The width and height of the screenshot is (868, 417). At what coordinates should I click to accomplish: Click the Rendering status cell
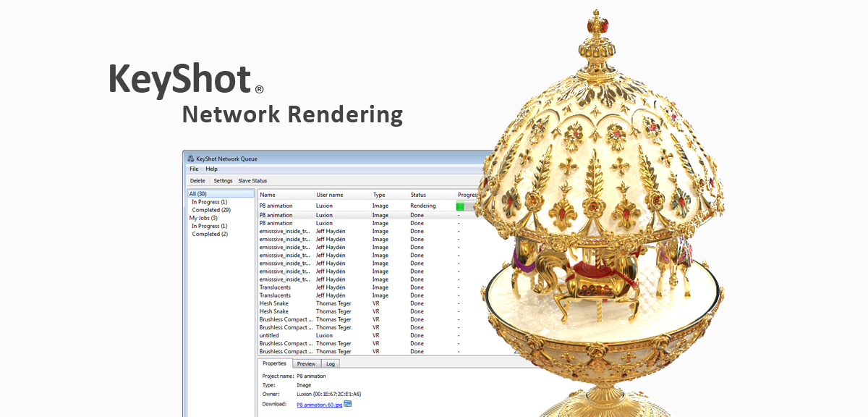click(423, 206)
